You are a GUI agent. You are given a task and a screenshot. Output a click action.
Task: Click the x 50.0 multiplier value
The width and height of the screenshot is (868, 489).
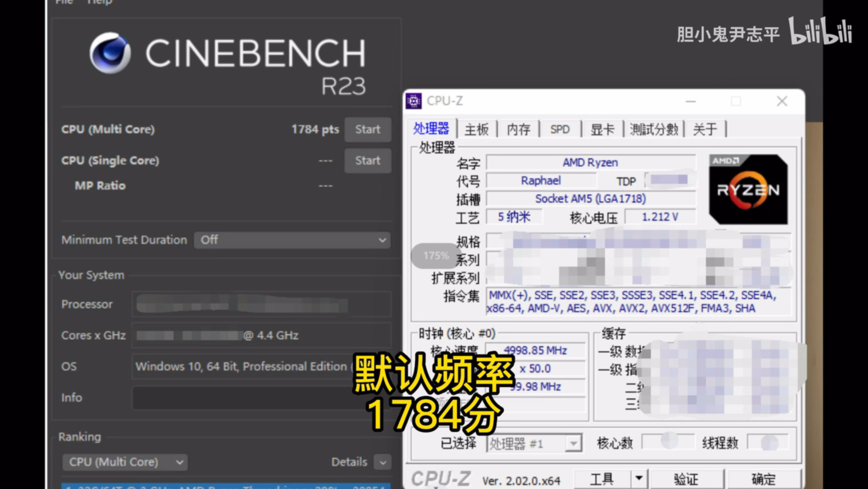point(535,369)
